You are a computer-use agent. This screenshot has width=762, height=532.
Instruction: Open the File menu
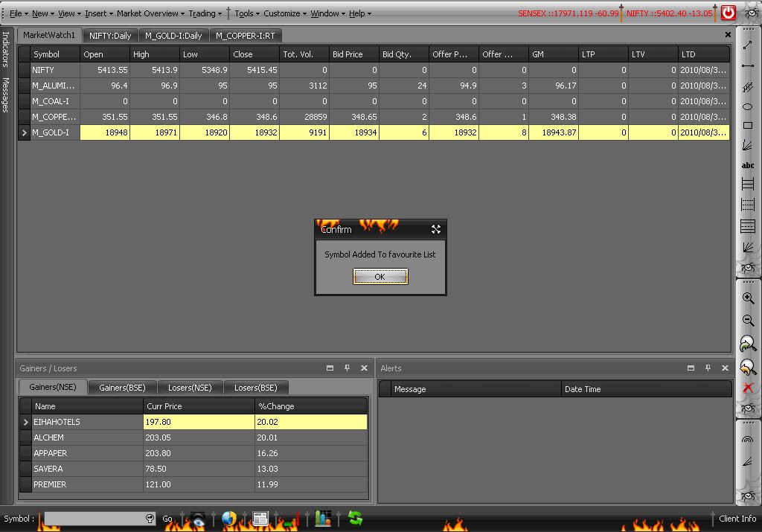[x=19, y=13]
